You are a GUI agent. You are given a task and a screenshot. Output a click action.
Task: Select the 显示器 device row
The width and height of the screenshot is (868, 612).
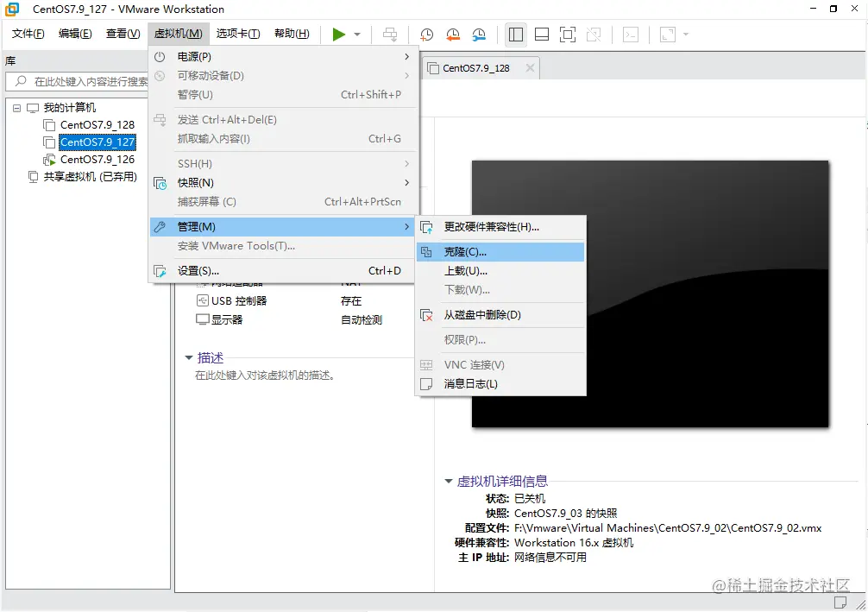click(290, 319)
